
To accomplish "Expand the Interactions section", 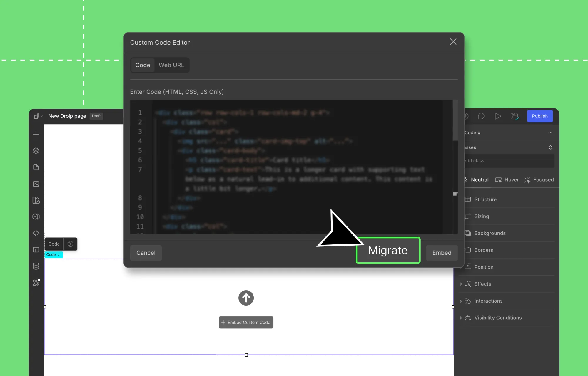I will click(x=488, y=301).
